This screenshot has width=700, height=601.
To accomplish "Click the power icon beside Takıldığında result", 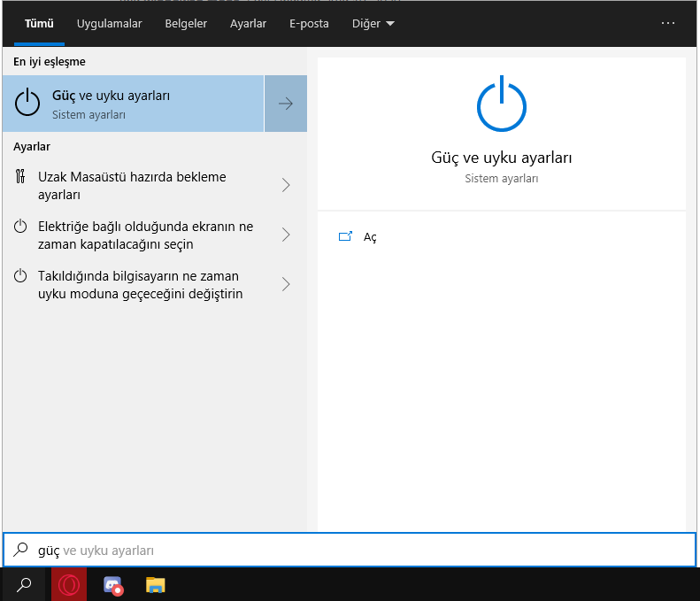I will pos(20,276).
